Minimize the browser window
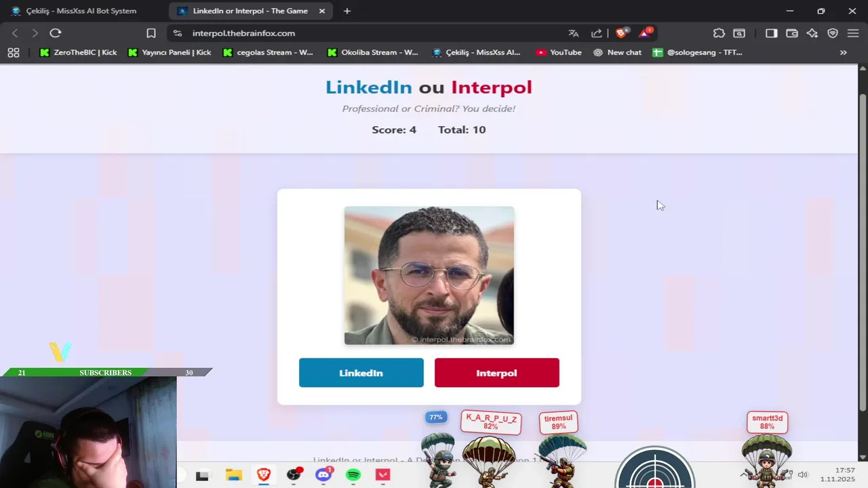 pos(789,11)
